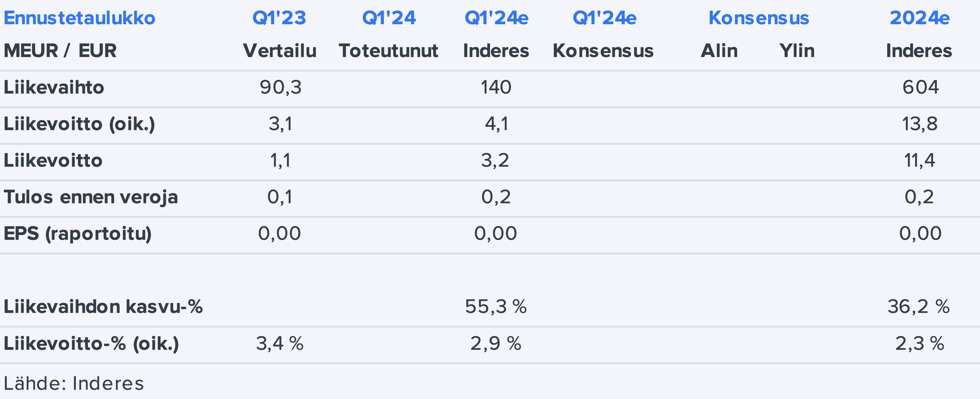The image size is (980, 399).
Task: Select the Q1'23 column header
Action: click(279, 18)
